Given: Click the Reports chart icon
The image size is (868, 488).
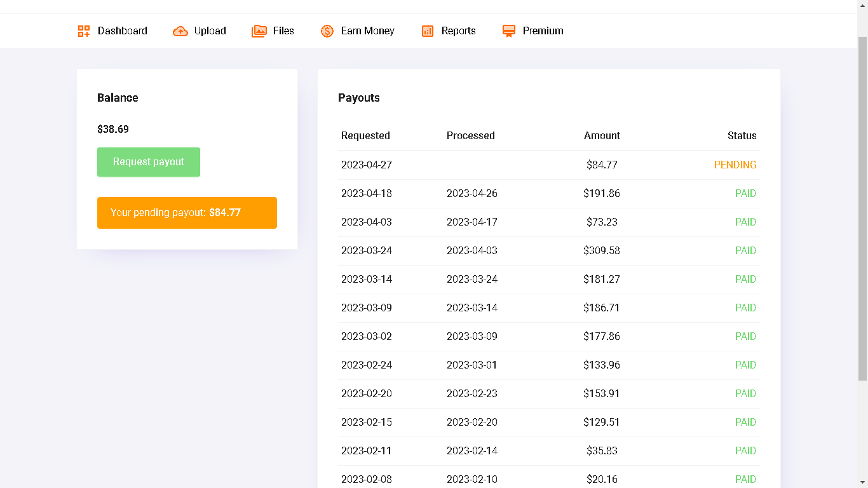Looking at the screenshot, I should [x=428, y=31].
